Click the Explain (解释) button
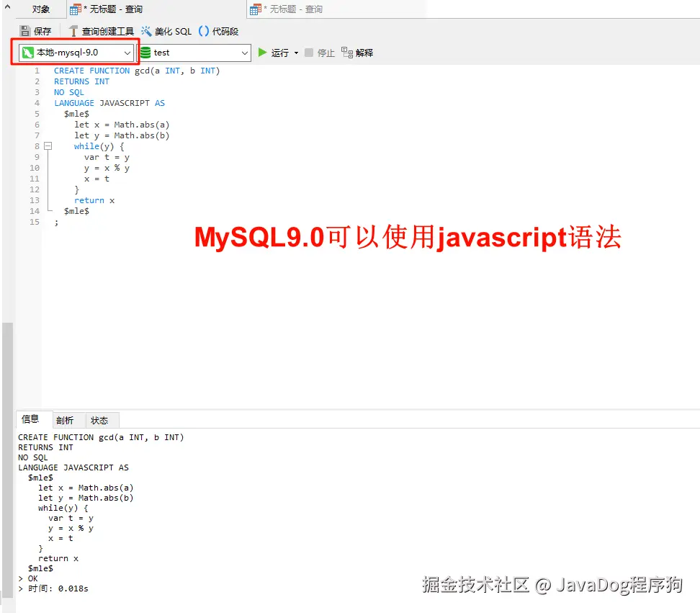 pyautogui.click(x=357, y=53)
